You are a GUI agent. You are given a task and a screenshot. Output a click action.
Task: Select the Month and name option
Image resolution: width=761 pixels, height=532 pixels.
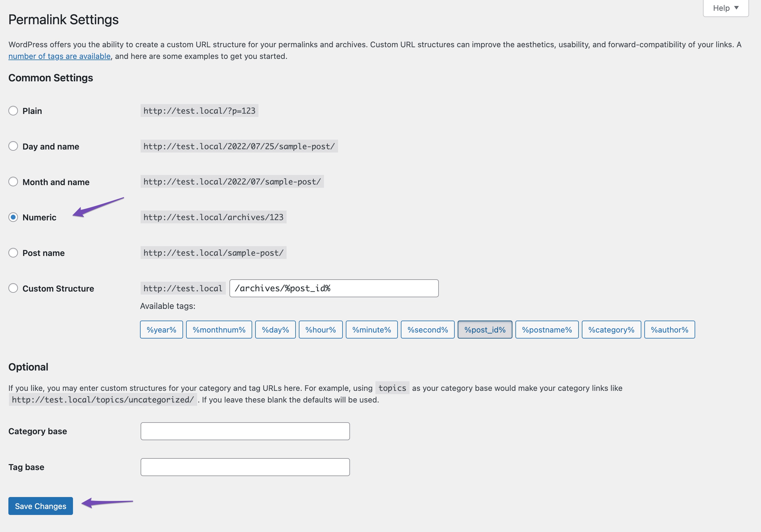(13, 182)
